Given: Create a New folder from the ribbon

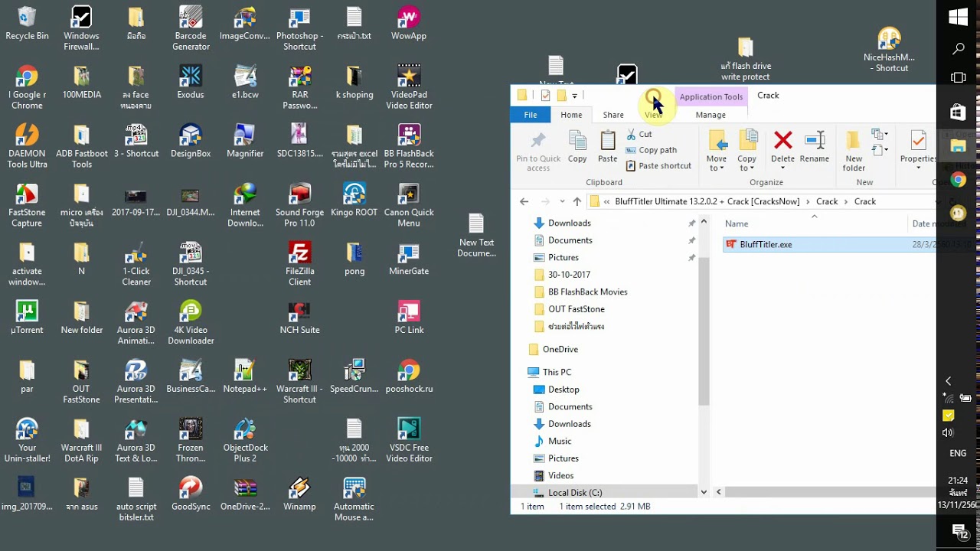Looking at the screenshot, I should pos(854,151).
